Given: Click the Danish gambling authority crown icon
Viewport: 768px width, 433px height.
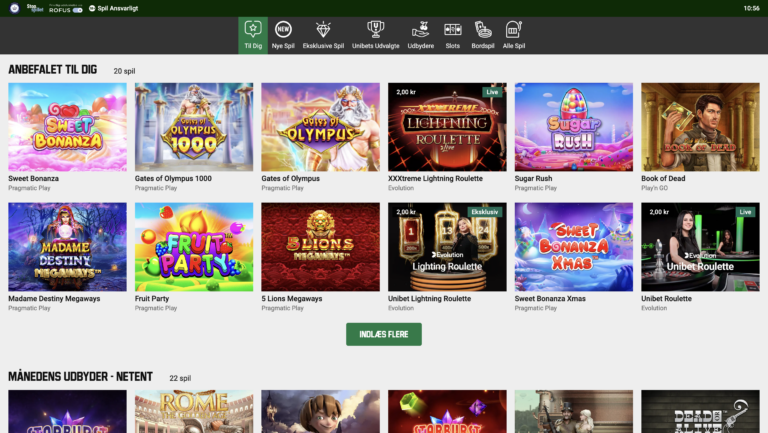Looking at the screenshot, I should point(14,8).
